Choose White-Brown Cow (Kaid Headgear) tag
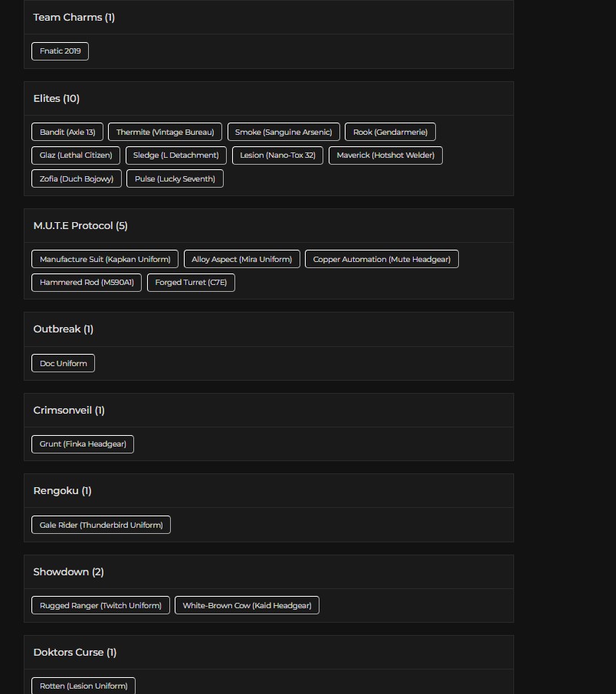Image resolution: width=616 pixels, height=694 pixels. (247, 605)
